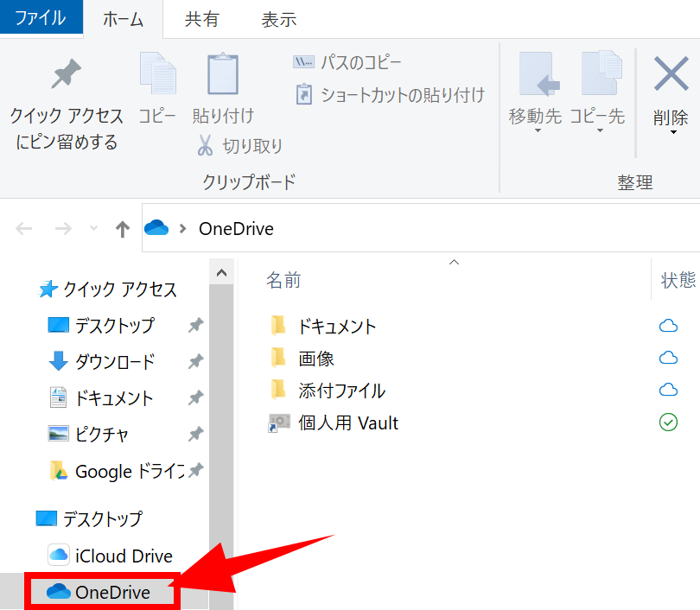The image size is (700, 610).
Task: Go back with the left arrow
Action: click(x=23, y=229)
